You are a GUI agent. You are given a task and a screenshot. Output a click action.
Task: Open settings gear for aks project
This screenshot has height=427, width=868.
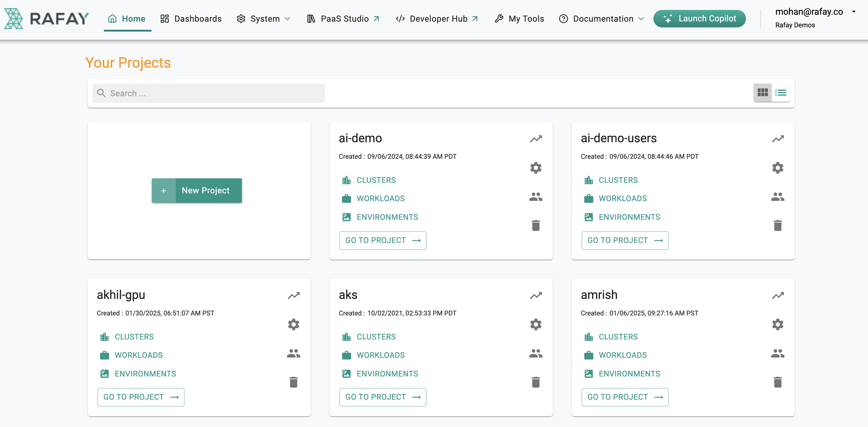[536, 324]
